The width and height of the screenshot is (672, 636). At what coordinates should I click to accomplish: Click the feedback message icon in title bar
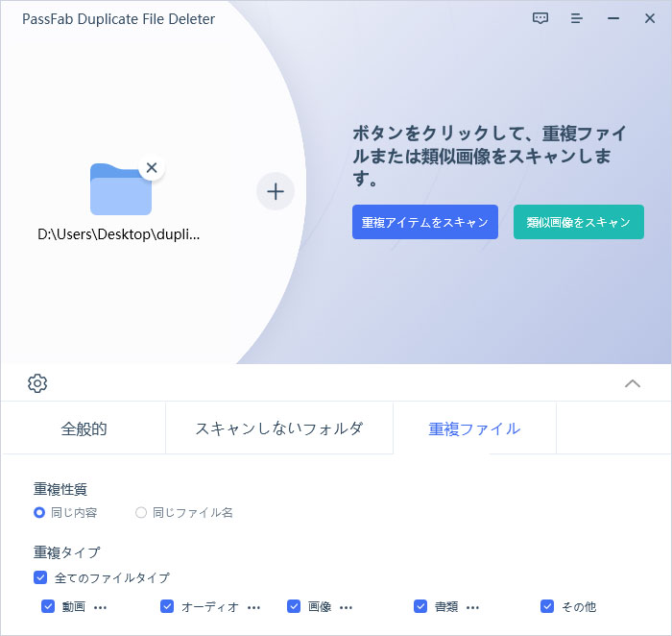(x=540, y=19)
